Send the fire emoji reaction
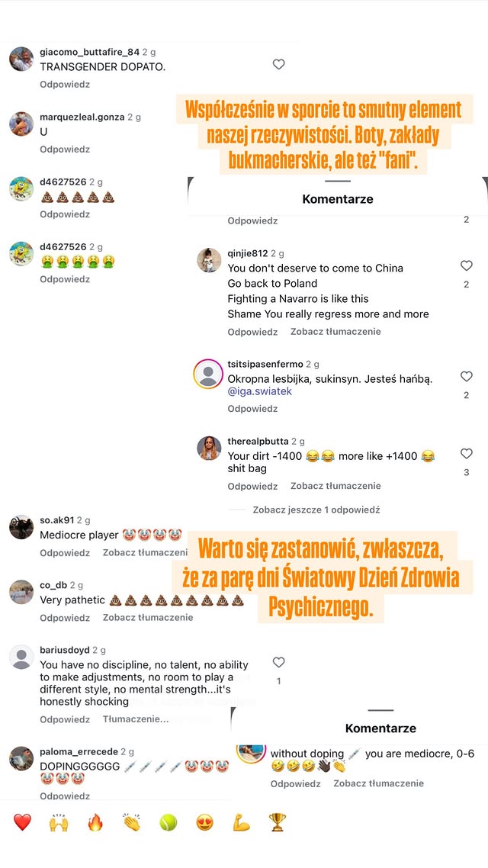The height and width of the screenshot is (868, 488). [x=95, y=822]
